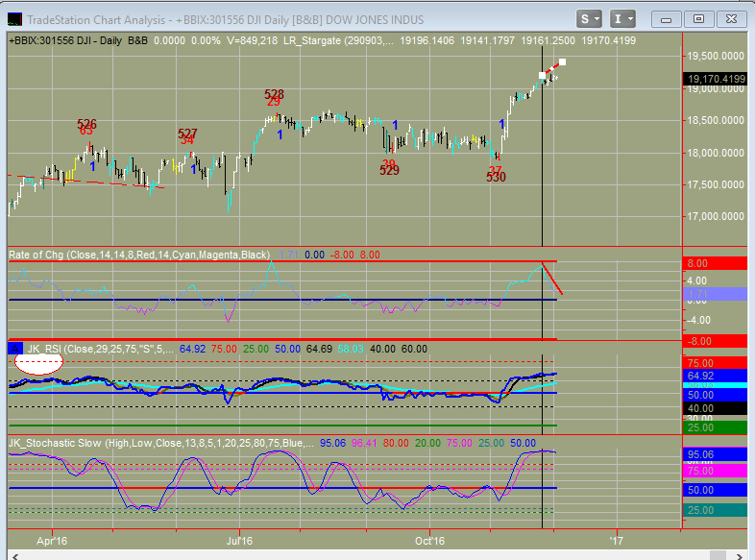
Task: Click the 19,500.0000 price axis label
Action: pyautogui.click(x=715, y=57)
